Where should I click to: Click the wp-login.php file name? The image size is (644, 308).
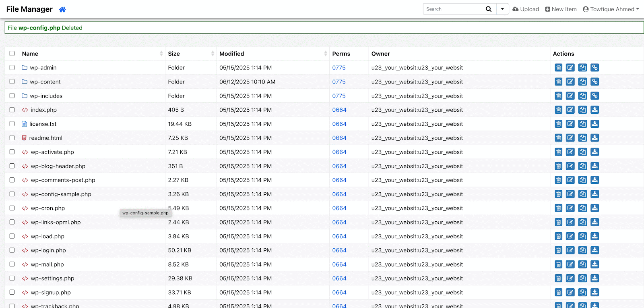[x=48, y=250]
